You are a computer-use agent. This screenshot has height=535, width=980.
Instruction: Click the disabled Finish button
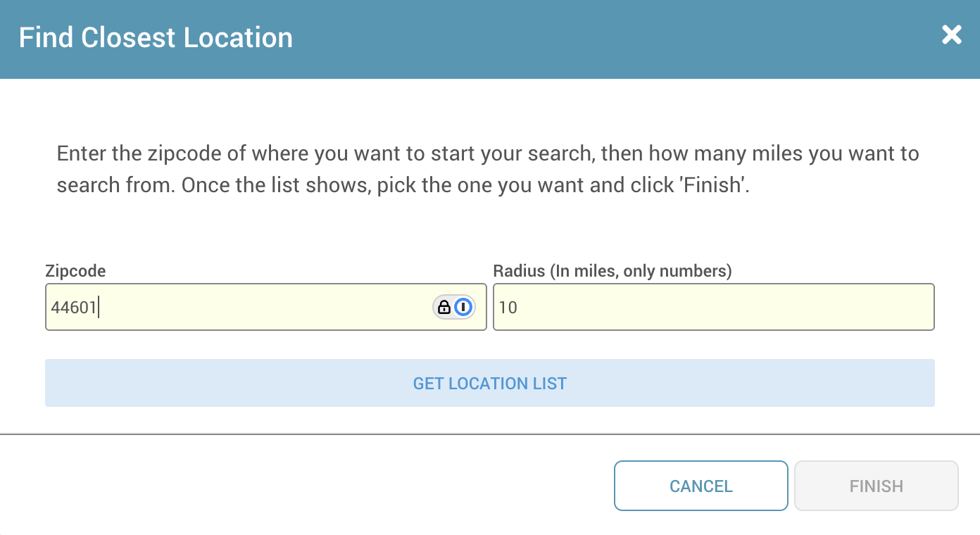(x=877, y=486)
